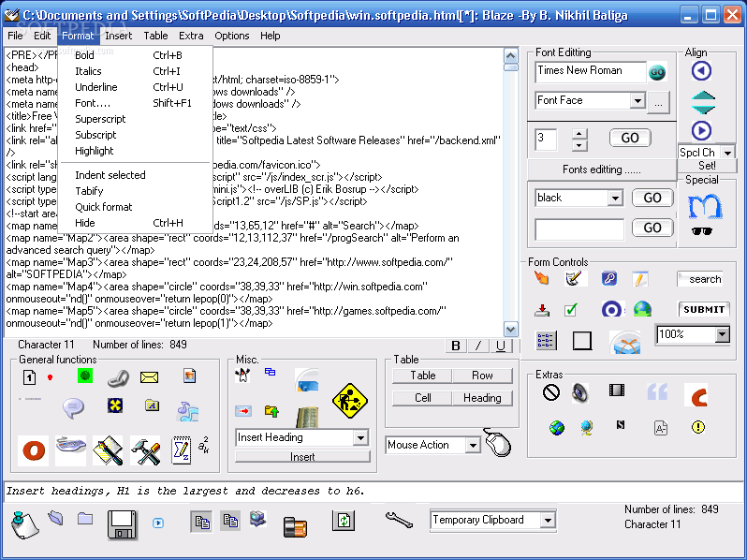Open the Mouse Action dropdown
This screenshot has height=560, width=747.
pos(473,445)
